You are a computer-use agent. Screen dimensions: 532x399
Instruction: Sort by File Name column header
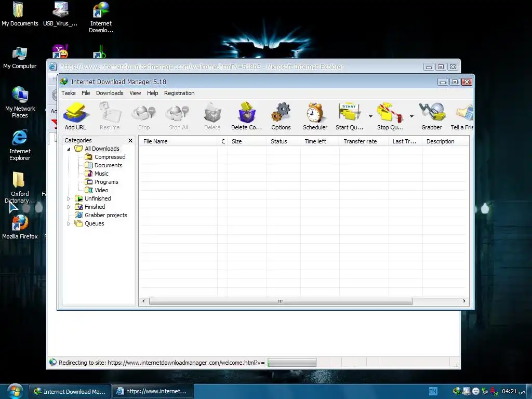click(x=178, y=141)
